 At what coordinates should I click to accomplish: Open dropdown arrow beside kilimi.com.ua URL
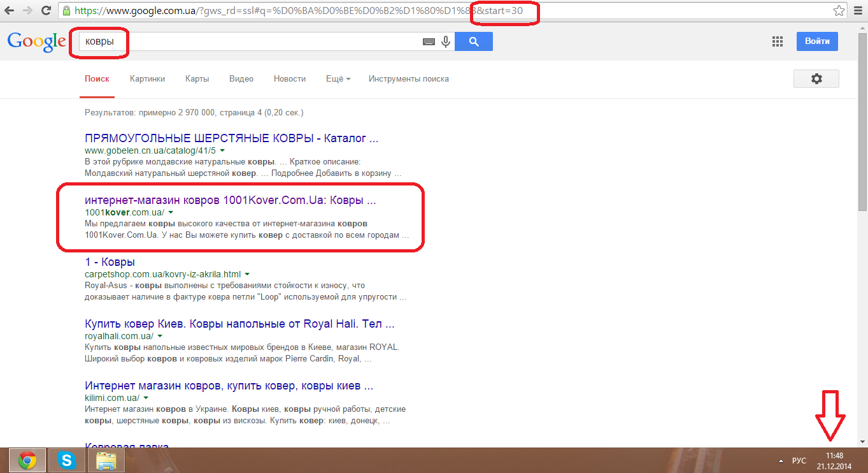point(145,398)
